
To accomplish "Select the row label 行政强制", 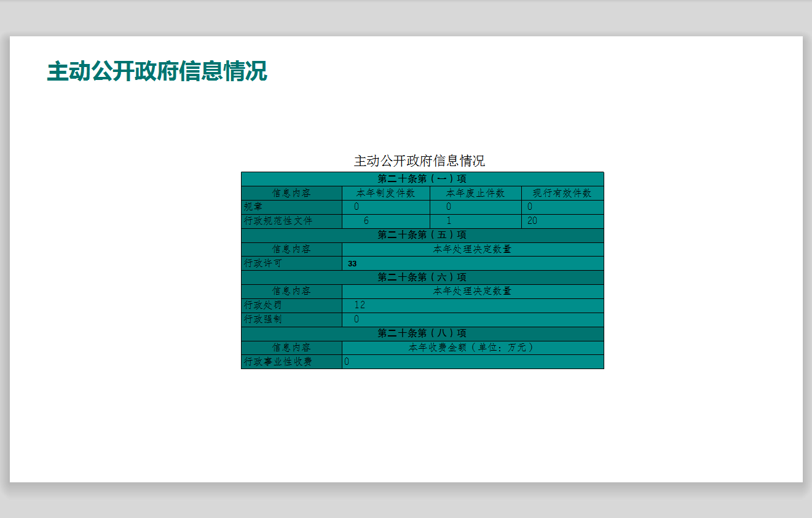I will point(263,319).
